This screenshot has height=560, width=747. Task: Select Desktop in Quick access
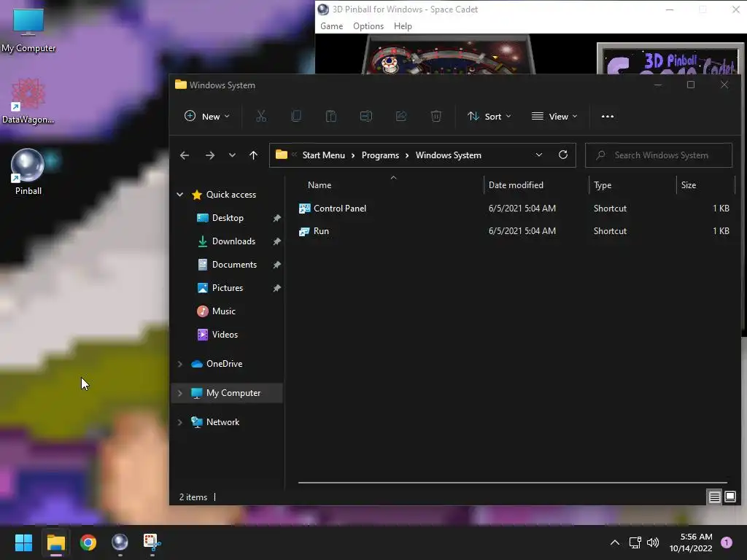(x=228, y=218)
